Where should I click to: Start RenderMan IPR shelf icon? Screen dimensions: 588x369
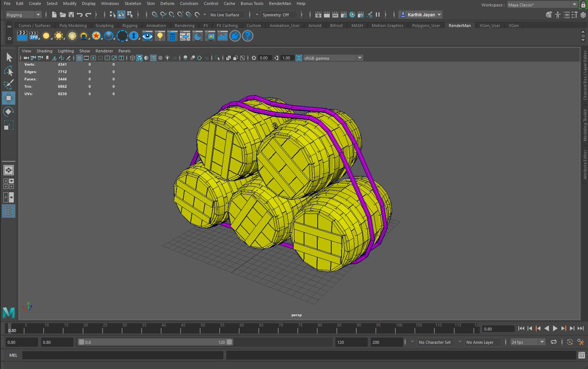coord(34,36)
